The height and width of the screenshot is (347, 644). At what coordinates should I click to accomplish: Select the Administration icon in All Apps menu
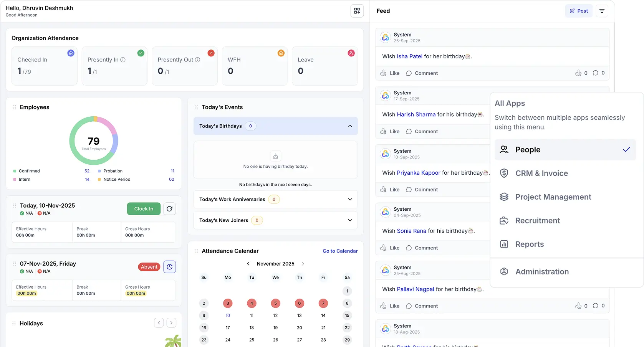coord(504,271)
